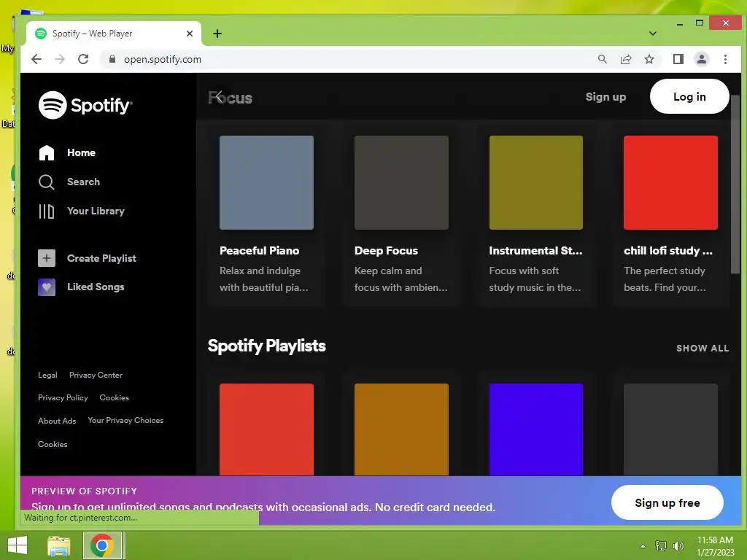
Task: Open Chrome three-dot menu
Action: (725, 59)
